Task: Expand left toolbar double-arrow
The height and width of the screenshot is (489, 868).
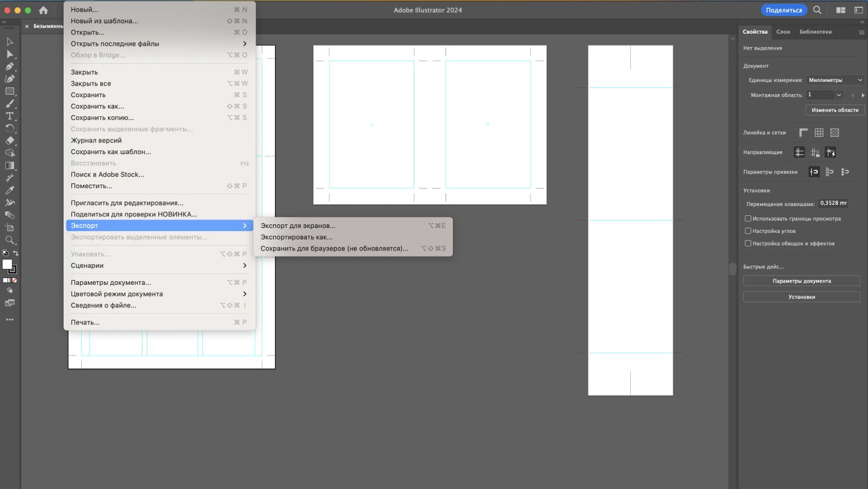Action: (4, 21)
